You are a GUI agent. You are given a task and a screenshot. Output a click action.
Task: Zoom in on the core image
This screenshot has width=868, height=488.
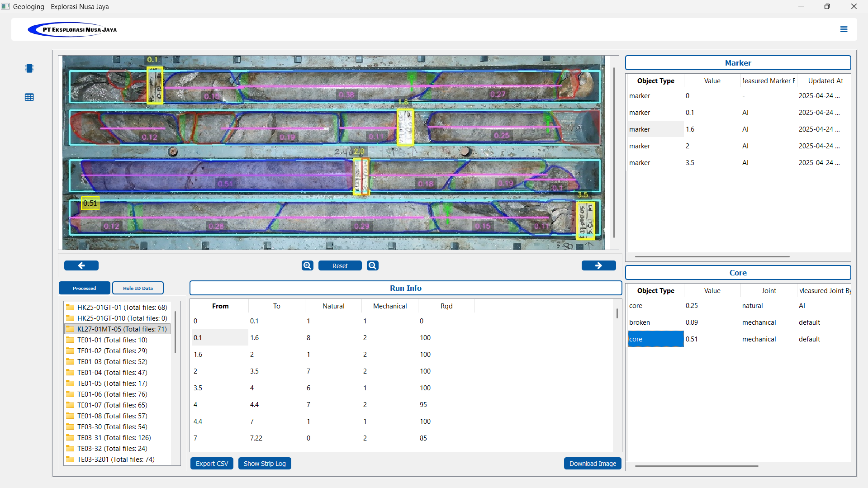tap(308, 266)
